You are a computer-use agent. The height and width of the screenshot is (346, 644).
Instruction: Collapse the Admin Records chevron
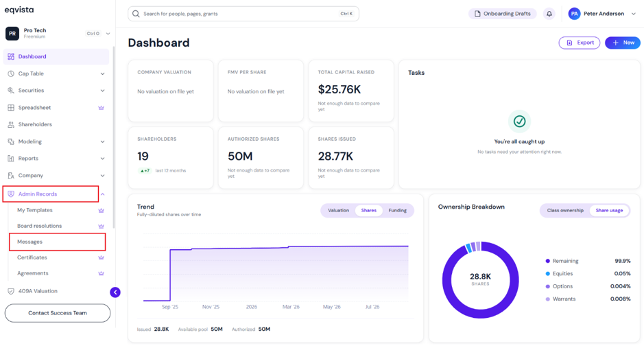[x=103, y=194]
